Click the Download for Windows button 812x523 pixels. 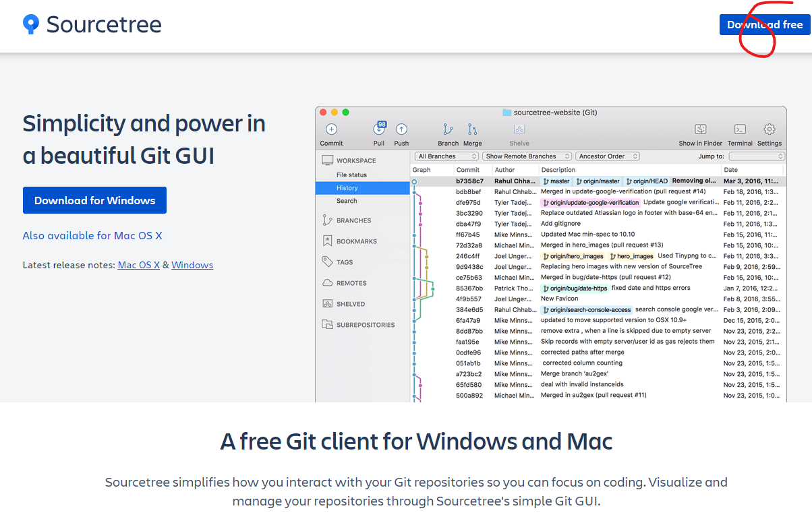(94, 200)
